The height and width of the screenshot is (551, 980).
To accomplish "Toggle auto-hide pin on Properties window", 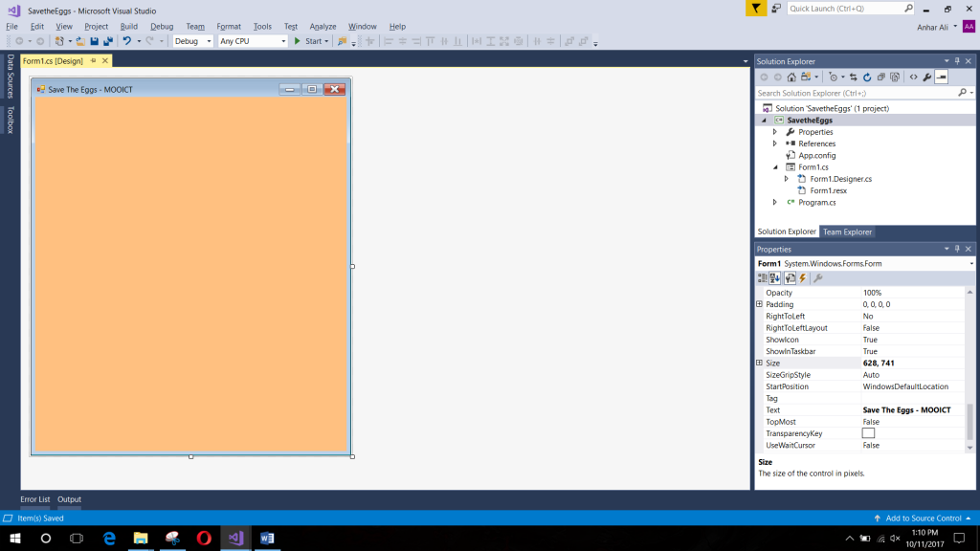I will click(956, 249).
